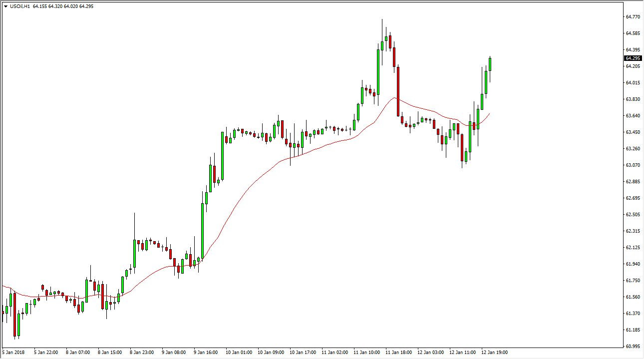Click the 10 Jan 01:00 time label

tap(238, 353)
